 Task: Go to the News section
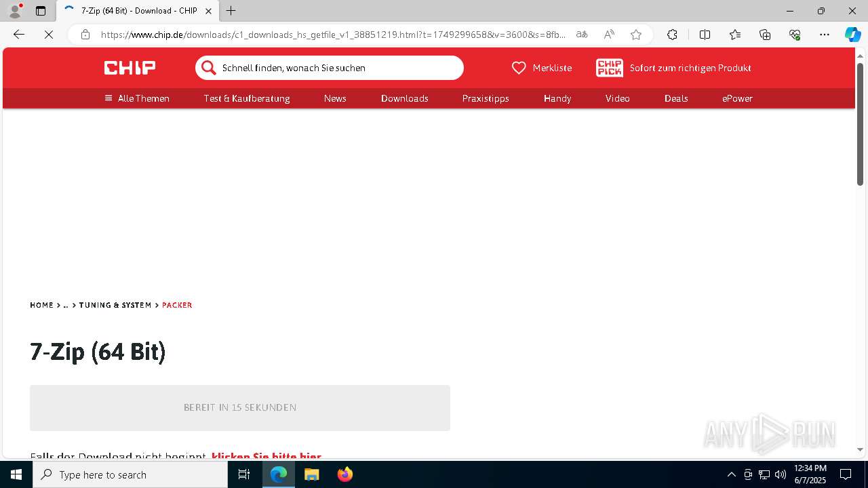point(335,98)
